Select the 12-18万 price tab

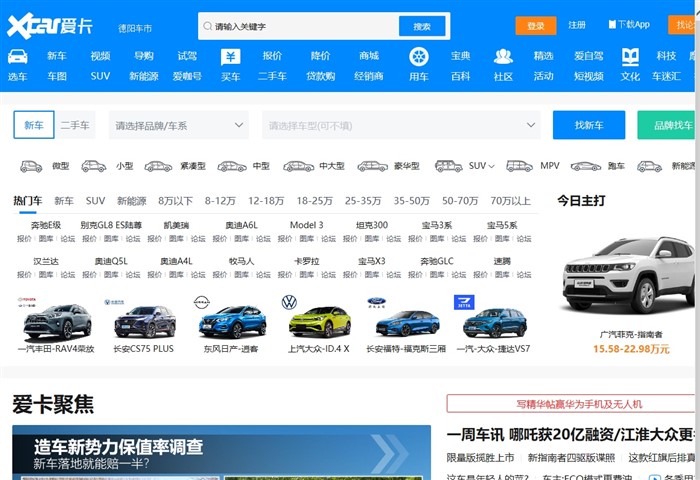click(266, 201)
